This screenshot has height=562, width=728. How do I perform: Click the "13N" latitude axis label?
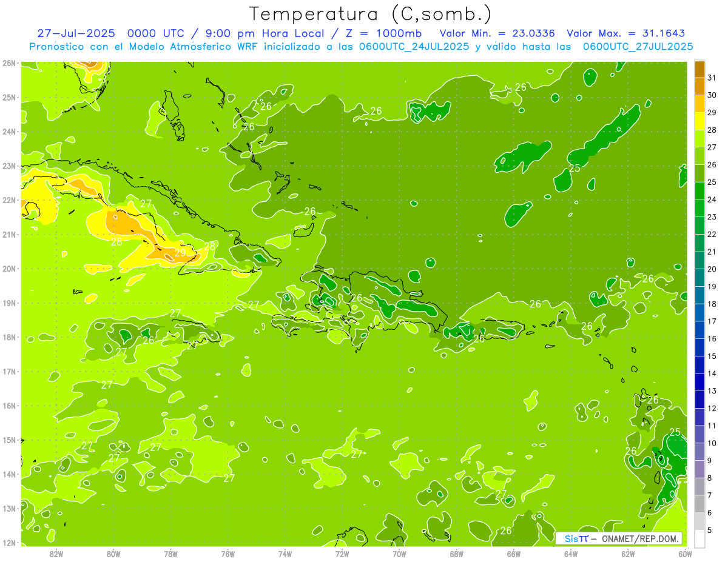8,509
